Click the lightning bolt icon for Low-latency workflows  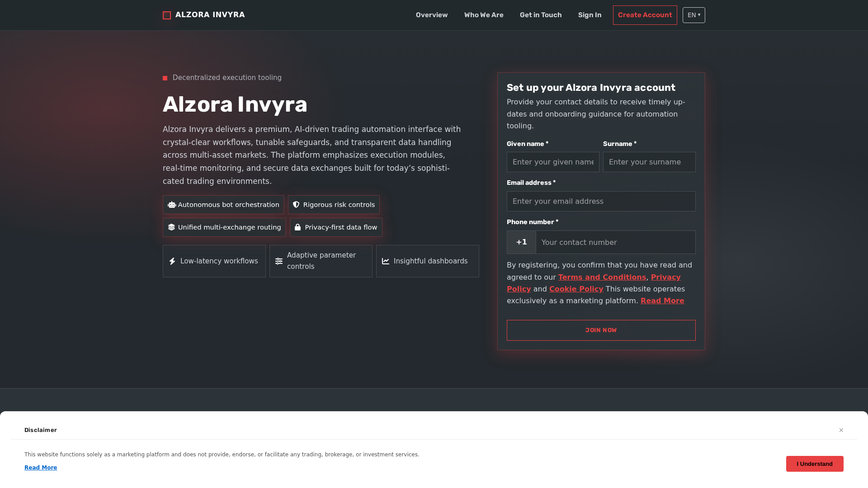point(172,261)
